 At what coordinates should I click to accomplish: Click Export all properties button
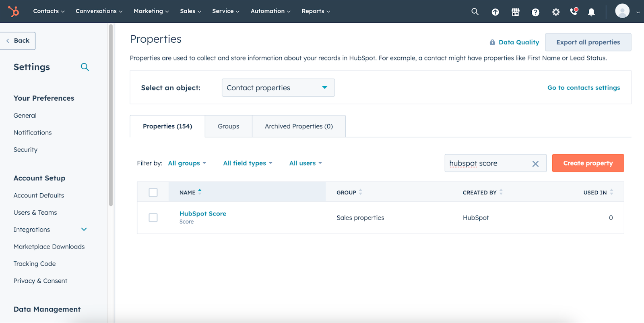tap(588, 42)
